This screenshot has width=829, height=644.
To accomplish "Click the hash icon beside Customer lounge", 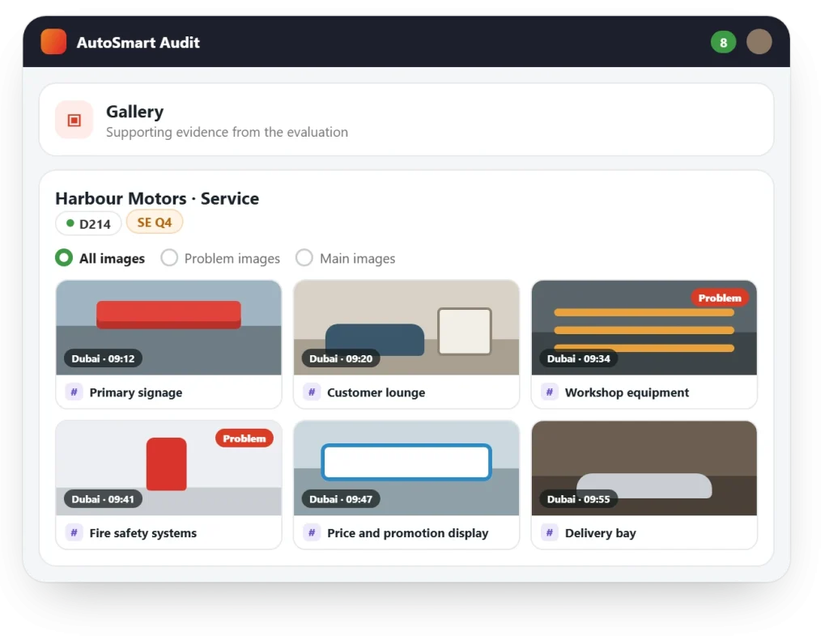I will click(x=312, y=392).
